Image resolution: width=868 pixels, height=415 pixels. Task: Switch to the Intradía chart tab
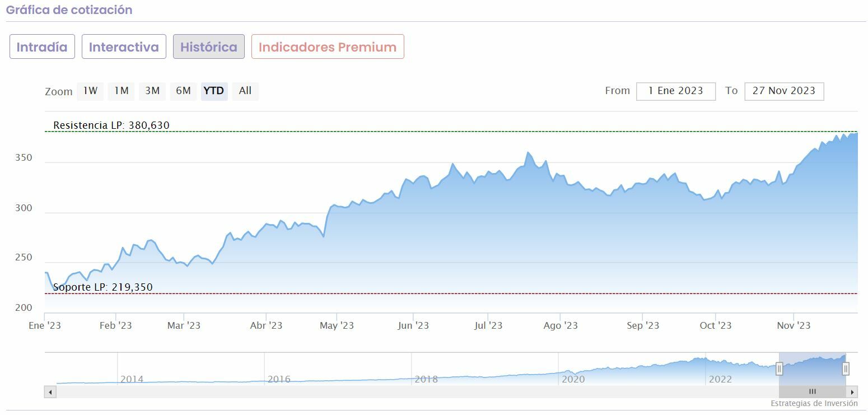(x=42, y=47)
